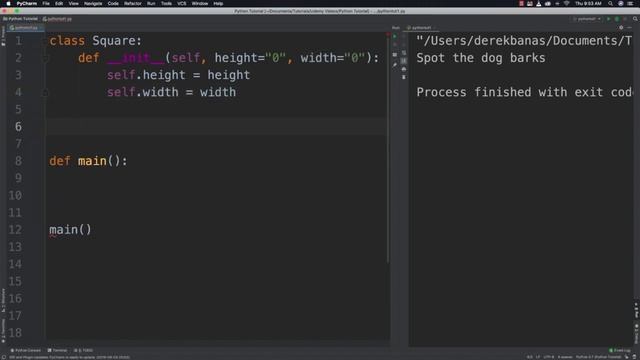Hide the Run panel with minimize icon
The image size is (640, 360).
[629, 27]
